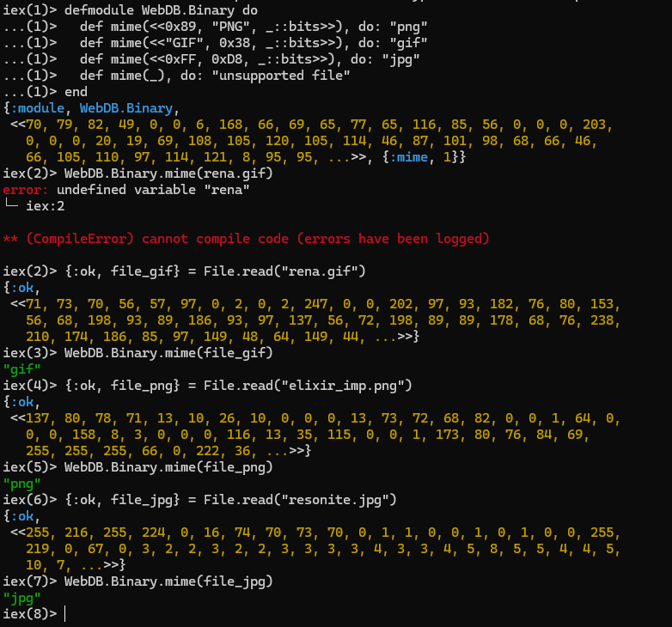Click the "unsupported file" fallback clause
672x627 pixels.
point(215,76)
